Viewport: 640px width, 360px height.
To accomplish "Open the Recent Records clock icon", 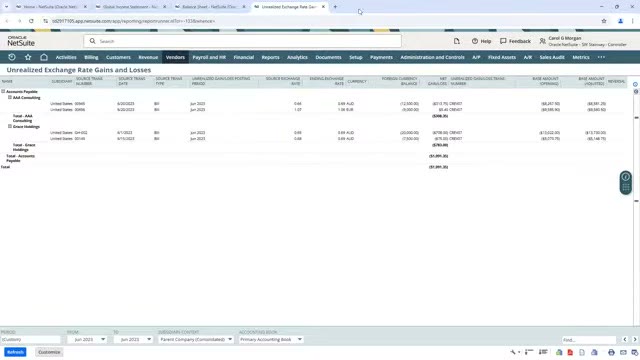I will [12, 57].
